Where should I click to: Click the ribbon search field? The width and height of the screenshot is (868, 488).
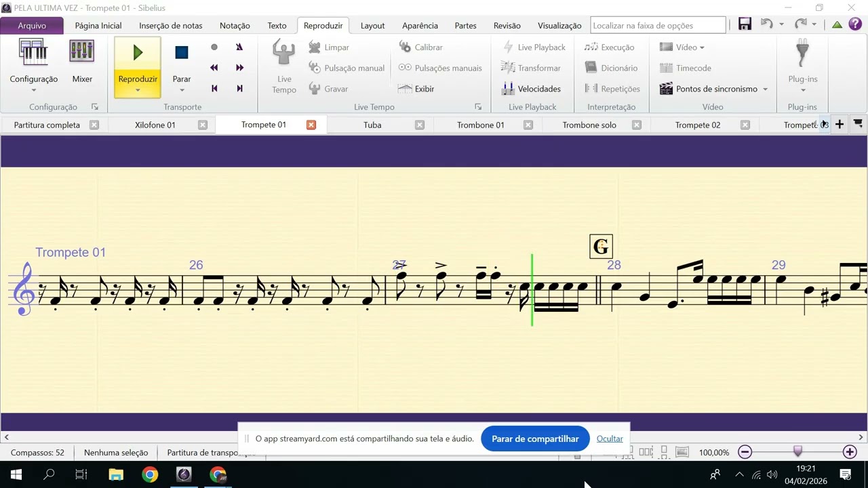point(658,25)
